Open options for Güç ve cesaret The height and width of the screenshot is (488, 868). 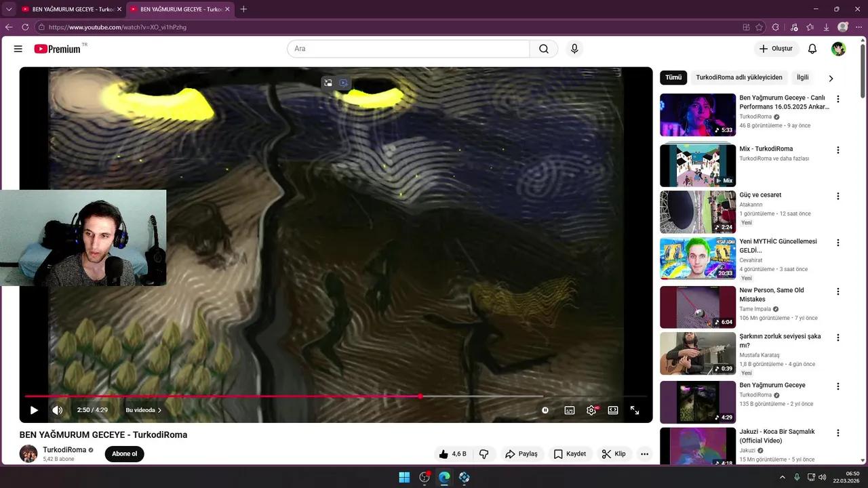tap(837, 197)
